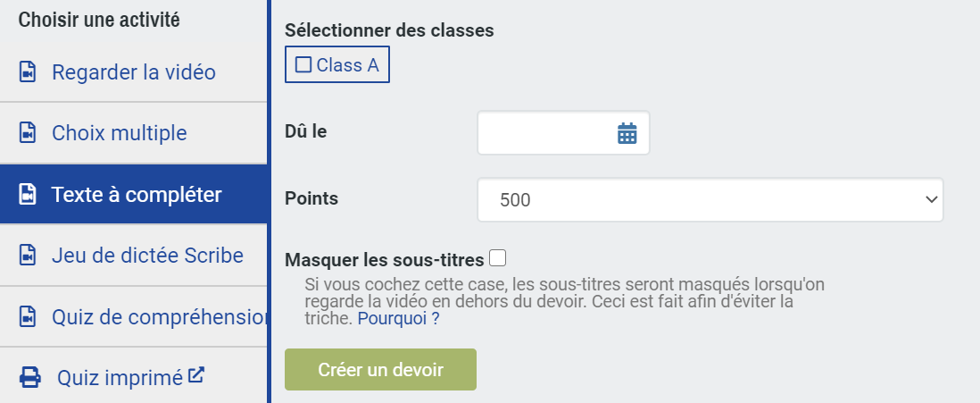This screenshot has height=403, width=980.
Task: Open the Jeu de dictée Scribe activity
Action: [134, 256]
